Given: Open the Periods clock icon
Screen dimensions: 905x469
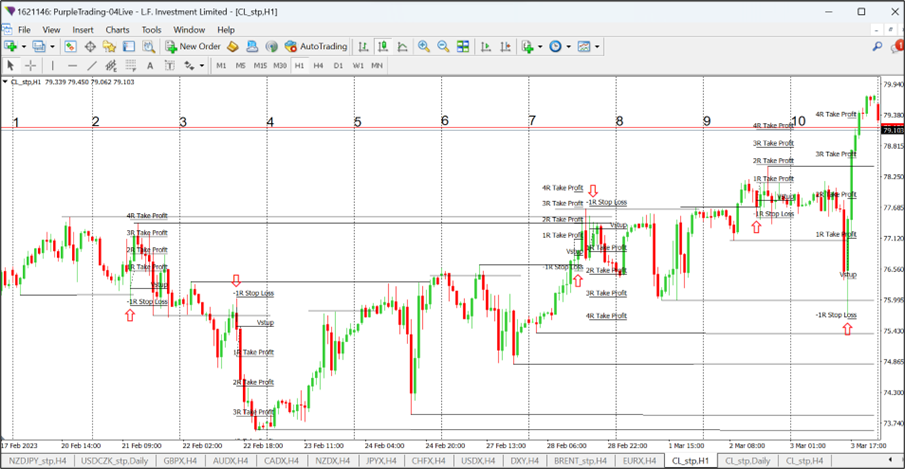Looking at the screenshot, I should click(555, 46).
